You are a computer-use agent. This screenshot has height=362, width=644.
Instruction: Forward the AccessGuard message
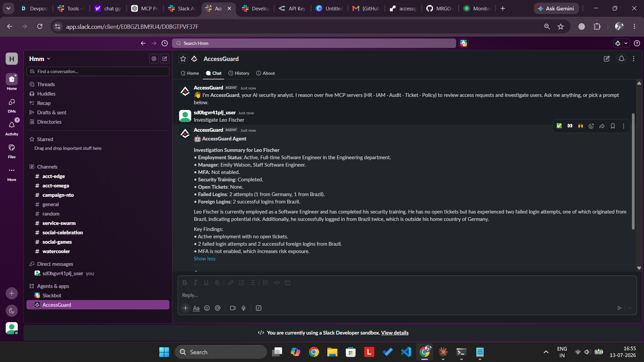coord(602,126)
